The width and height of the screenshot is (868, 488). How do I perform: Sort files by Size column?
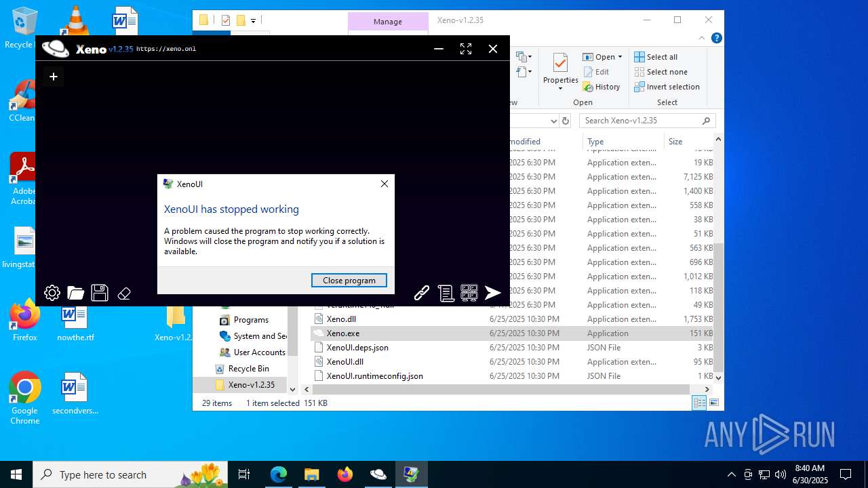coord(688,142)
